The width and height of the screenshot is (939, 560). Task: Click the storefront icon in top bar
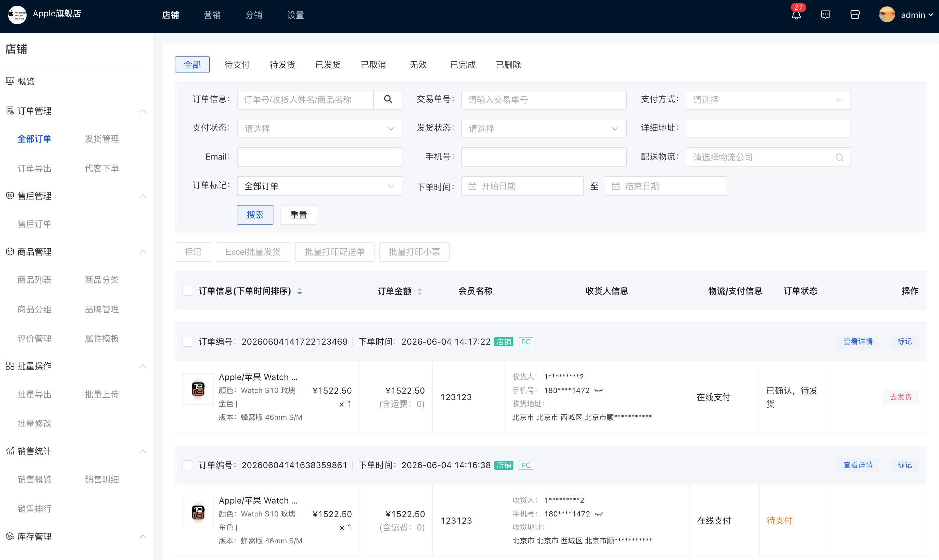click(855, 15)
